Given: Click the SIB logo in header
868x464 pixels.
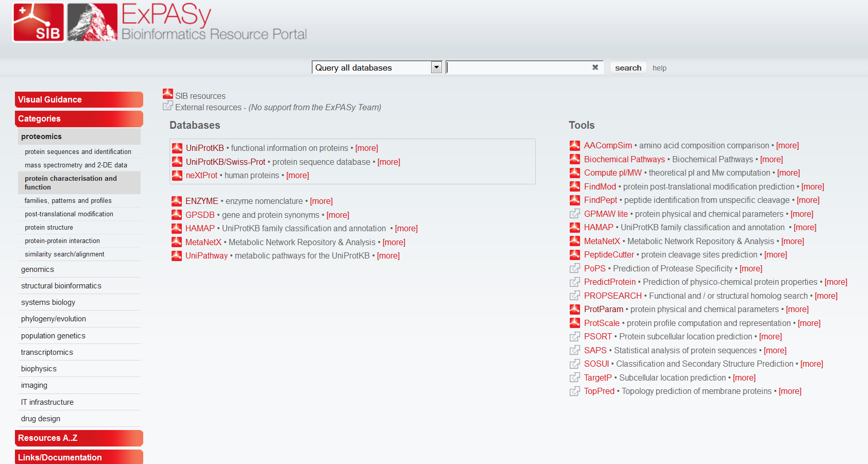Looking at the screenshot, I should point(39,22).
